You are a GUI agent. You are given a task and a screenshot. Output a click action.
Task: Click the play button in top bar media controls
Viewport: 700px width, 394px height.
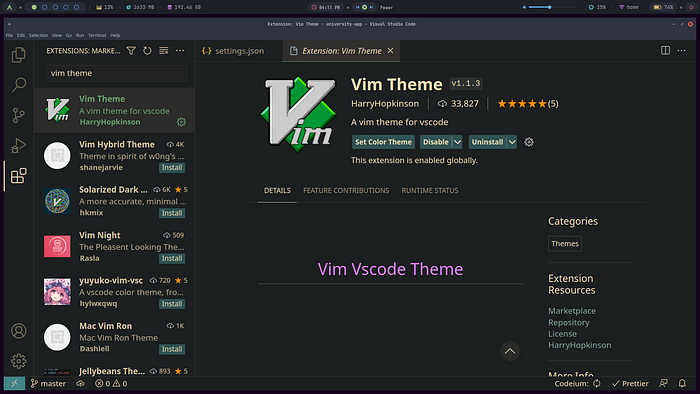pyautogui.click(x=364, y=7)
